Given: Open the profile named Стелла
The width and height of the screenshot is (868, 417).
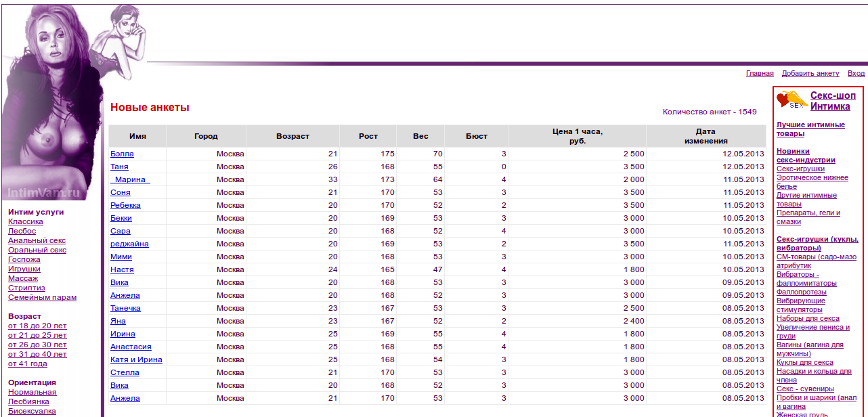Looking at the screenshot, I should click(x=125, y=372).
